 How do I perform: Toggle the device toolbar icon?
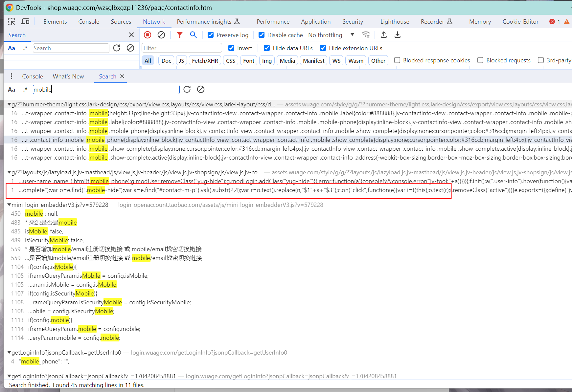coord(25,22)
